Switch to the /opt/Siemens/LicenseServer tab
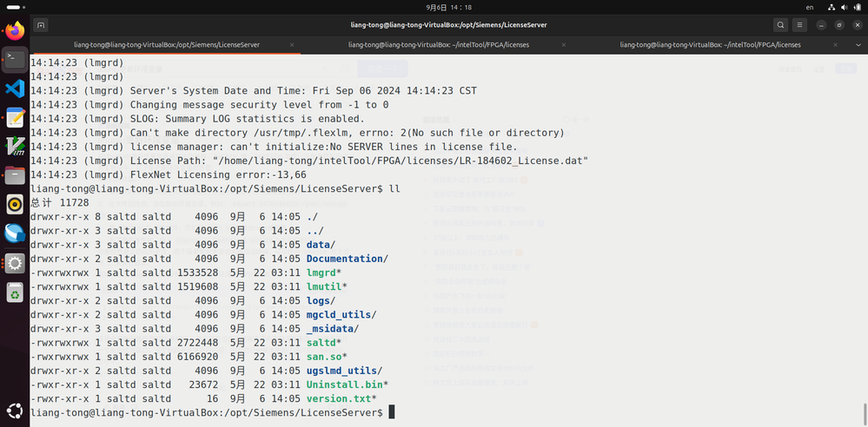This screenshot has width=868, height=427. click(167, 45)
